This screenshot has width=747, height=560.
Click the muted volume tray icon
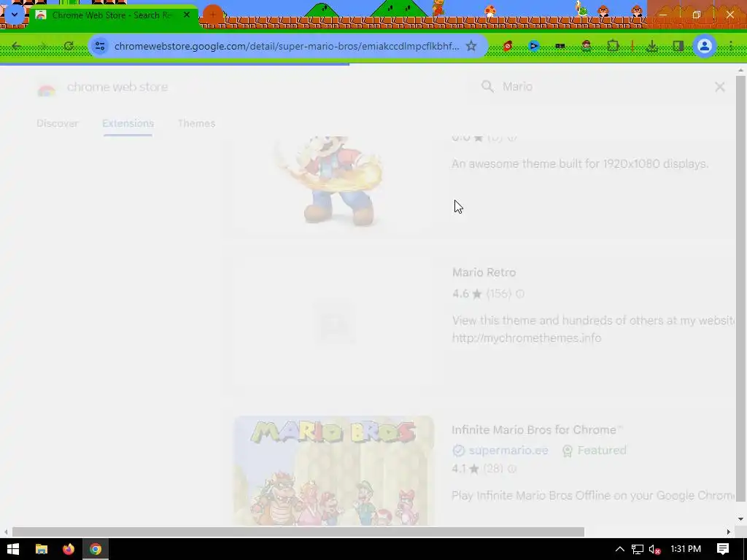coord(655,549)
